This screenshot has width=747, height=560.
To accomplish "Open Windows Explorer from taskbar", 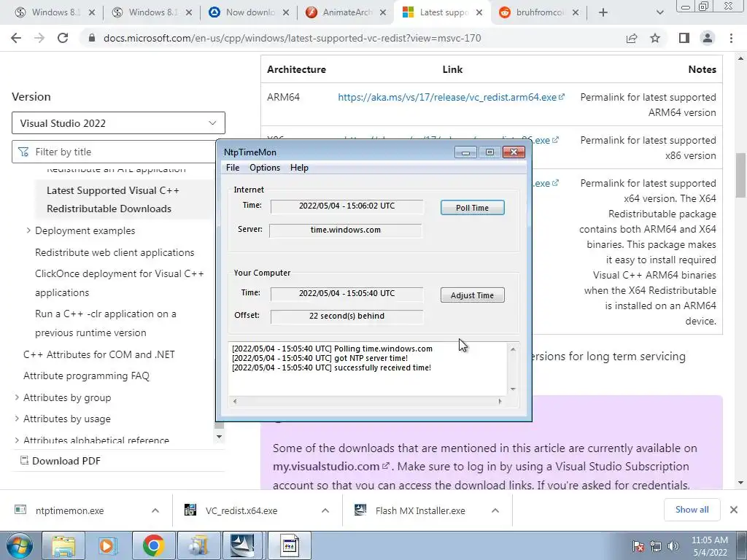I will tap(63, 545).
